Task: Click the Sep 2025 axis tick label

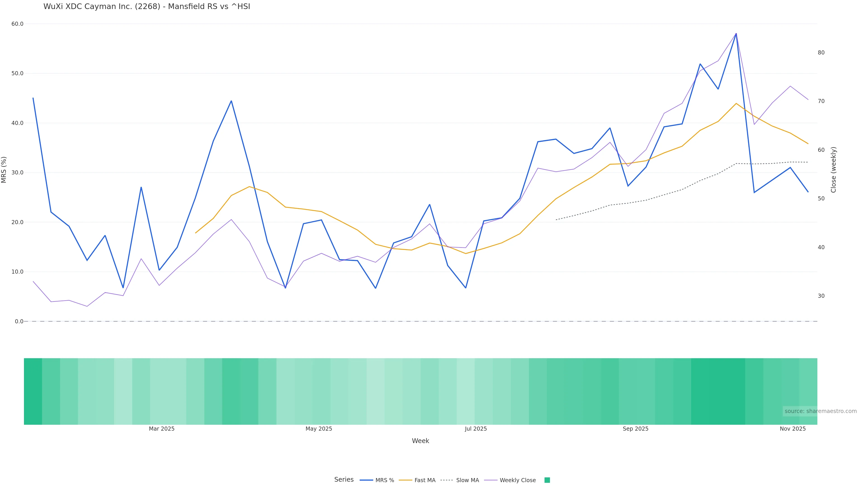Action: coord(635,429)
